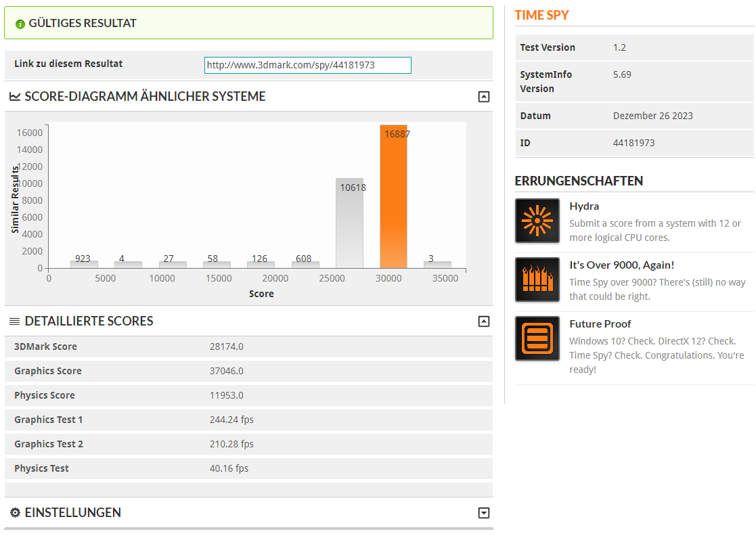Viewport: 756px width, 536px height.
Task: Click the Score-Diagramm ähnlicher Systeme heading
Action: tap(145, 96)
